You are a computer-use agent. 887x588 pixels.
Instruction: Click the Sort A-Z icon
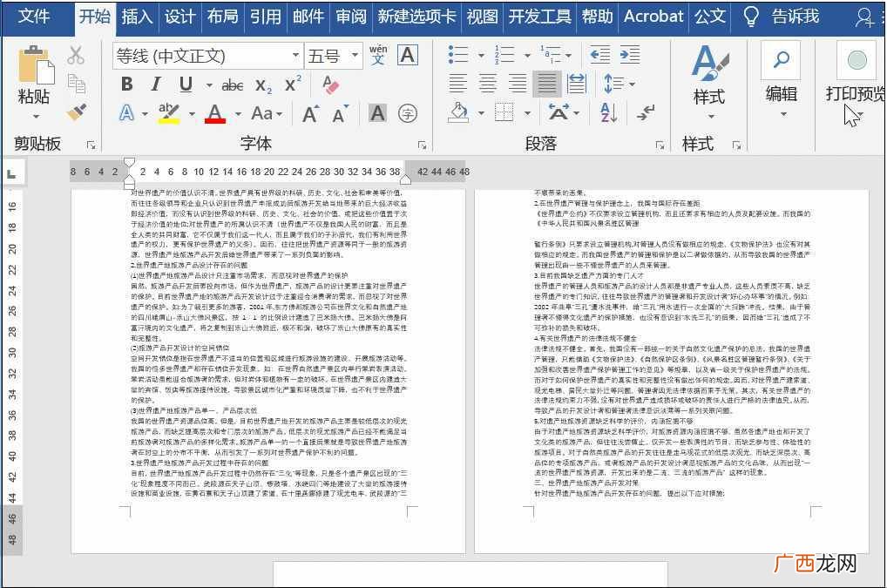tap(609, 112)
